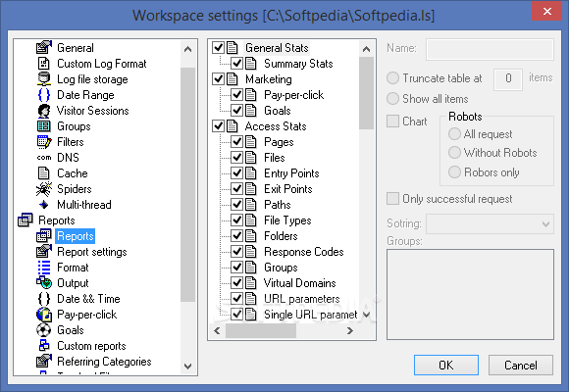Image resolution: width=569 pixels, height=392 pixels.
Task: Click report list scroll up arrow
Action: click(x=366, y=49)
